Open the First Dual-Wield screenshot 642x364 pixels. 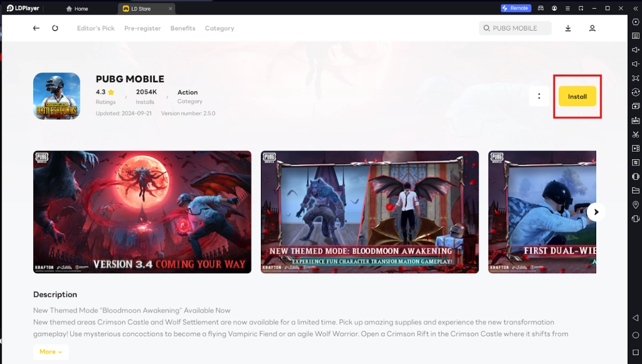542,212
